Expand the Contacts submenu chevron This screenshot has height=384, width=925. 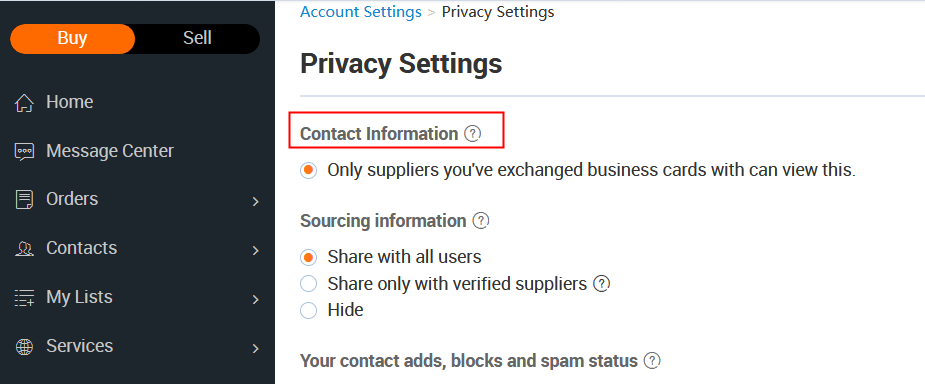click(x=255, y=251)
